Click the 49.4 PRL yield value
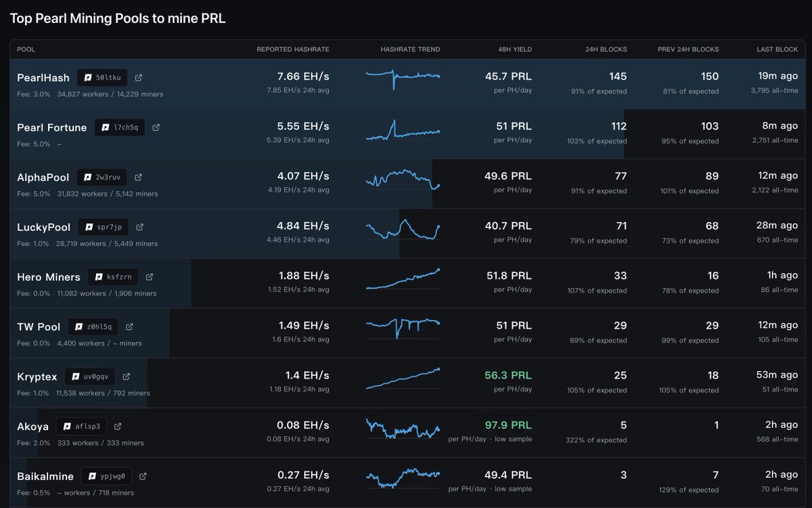The width and height of the screenshot is (812, 508). pyautogui.click(x=508, y=475)
